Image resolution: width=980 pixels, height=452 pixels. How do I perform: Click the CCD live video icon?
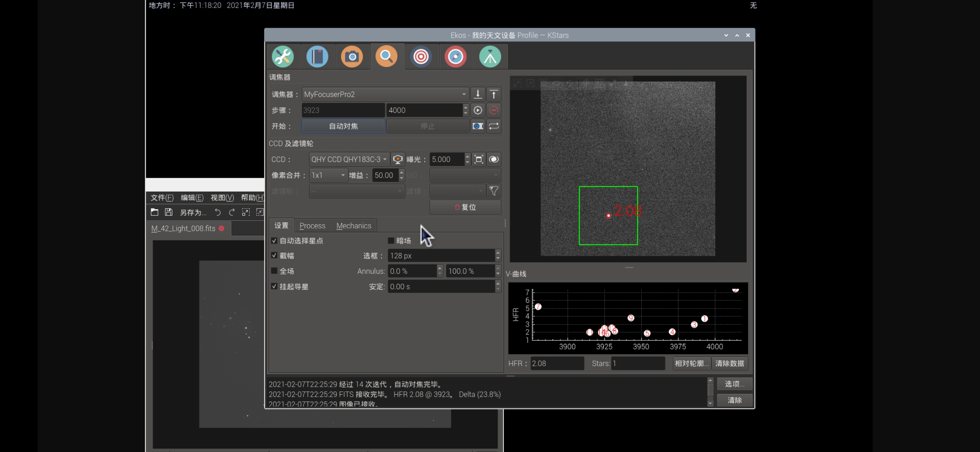click(398, 159)
